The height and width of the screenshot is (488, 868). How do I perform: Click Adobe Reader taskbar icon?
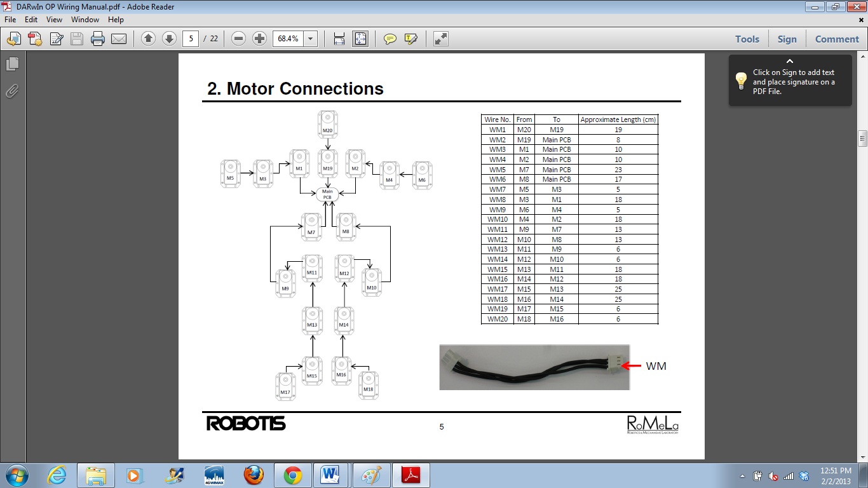pos(411,475)
